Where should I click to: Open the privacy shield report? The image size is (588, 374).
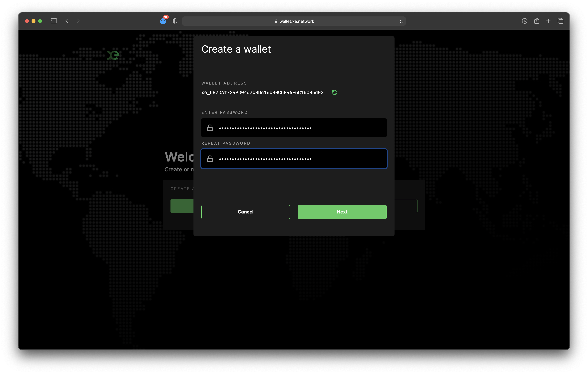175,21
